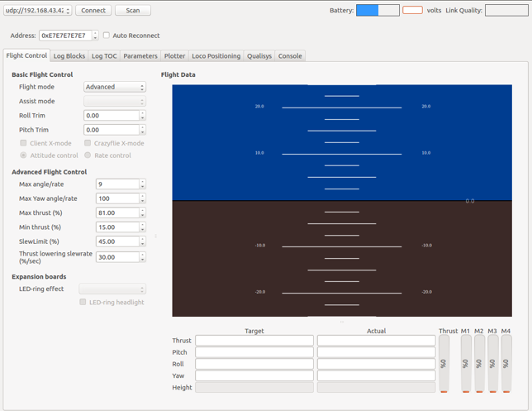Click the Target Thrust field
The height and width of the screenshot is (411, 532).
(x=254, y=341)
